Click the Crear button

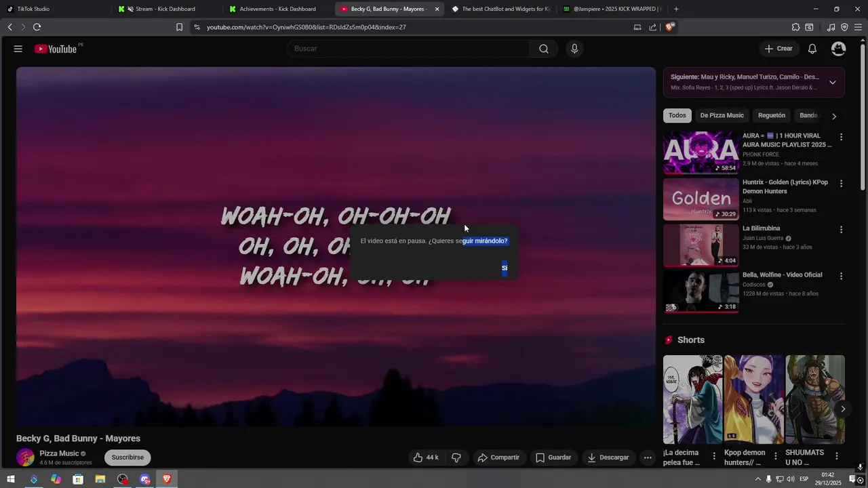778,49
